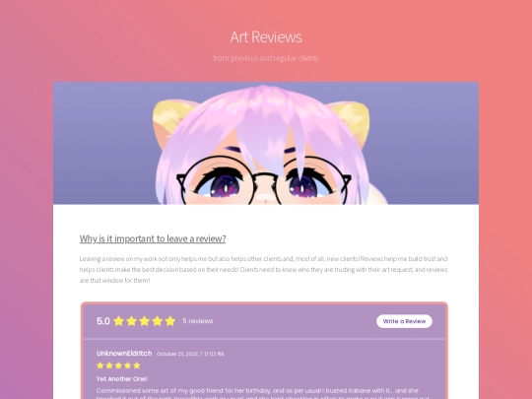Click the paragraph explaining why reviews help

[264, 270]
